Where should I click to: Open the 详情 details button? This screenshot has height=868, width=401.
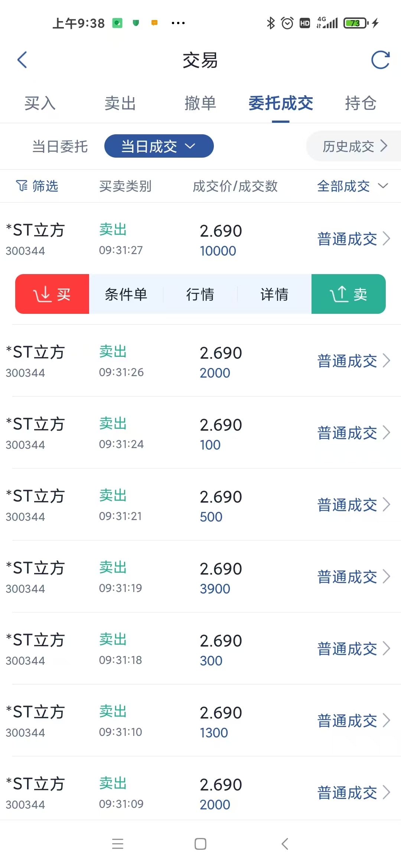pos(274,294)
